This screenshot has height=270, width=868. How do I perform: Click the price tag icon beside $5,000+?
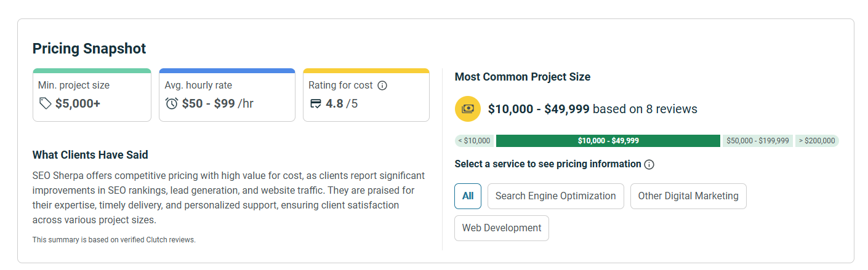click(x=45, y=103)
